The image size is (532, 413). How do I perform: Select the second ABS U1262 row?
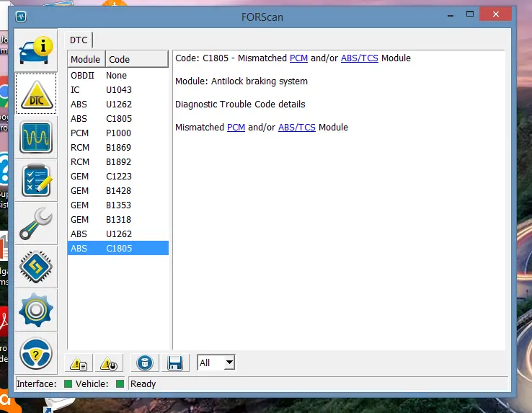click(118, 234)
